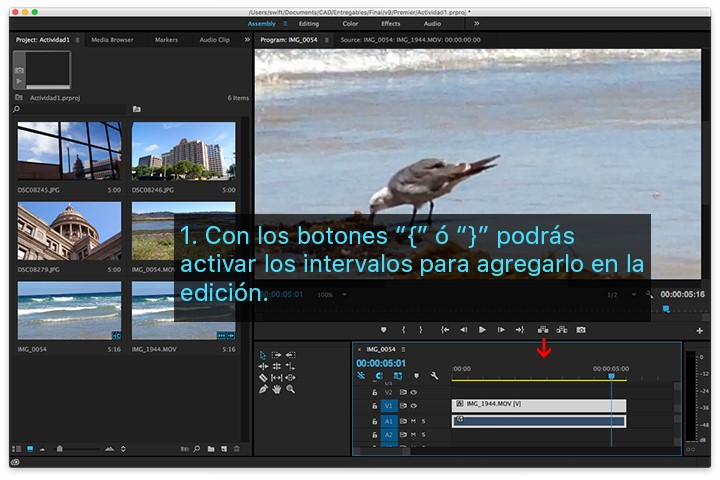Select the Track Select Backward tool
The image size is (720, 480).
tap(291, 355)
